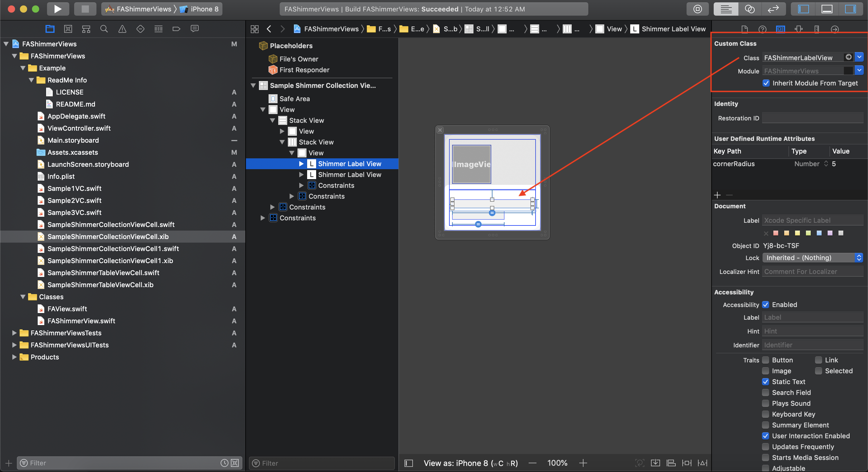Click the Stop button in toolbar
The height and width of the screenshot is (472, 868).
coord(85,9)
